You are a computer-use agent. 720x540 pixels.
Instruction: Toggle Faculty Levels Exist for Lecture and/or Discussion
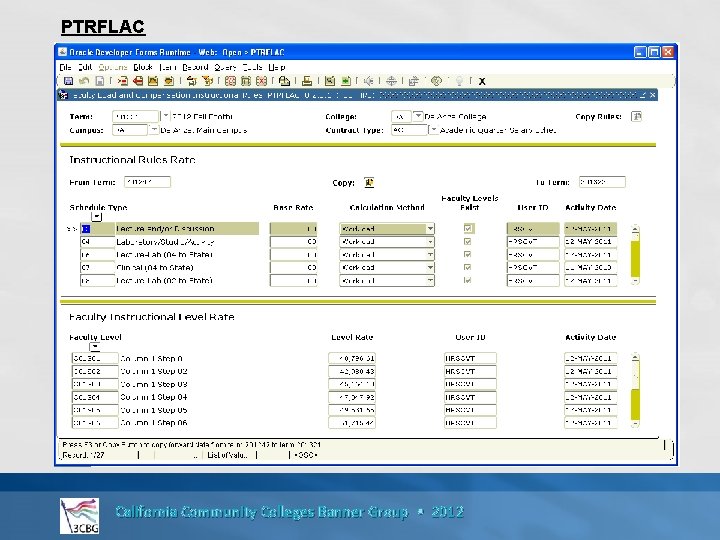[467, 228]
